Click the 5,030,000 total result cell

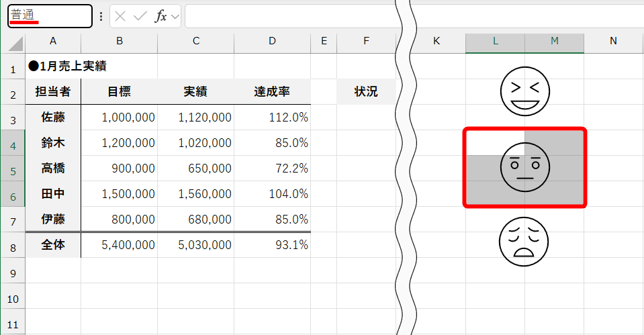click(196, 245)
